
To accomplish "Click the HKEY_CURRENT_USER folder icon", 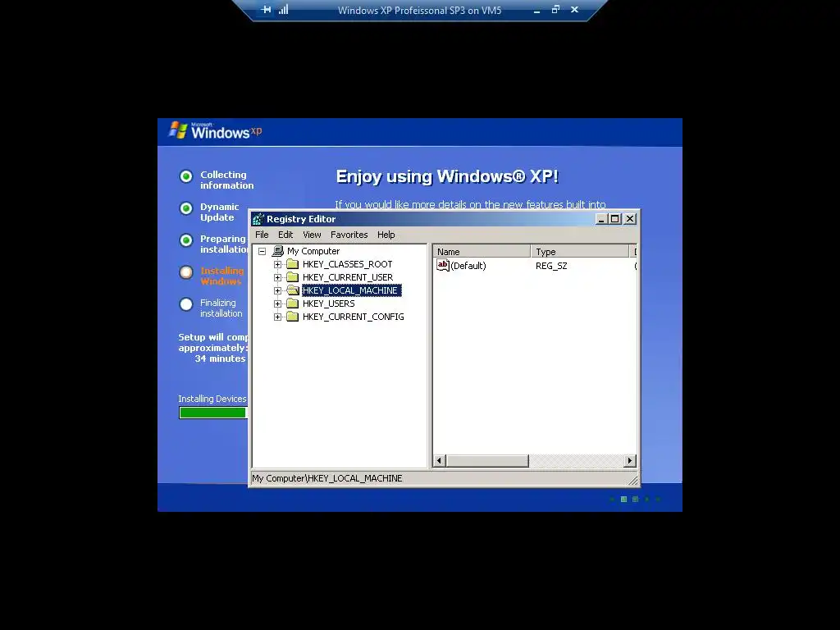I will pos(293,277).
